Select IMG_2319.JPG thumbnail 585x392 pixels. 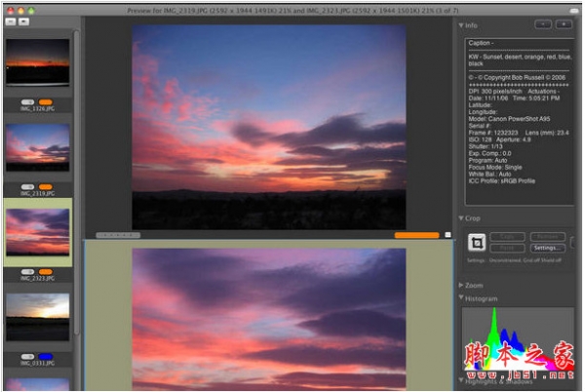coord(38,147)
